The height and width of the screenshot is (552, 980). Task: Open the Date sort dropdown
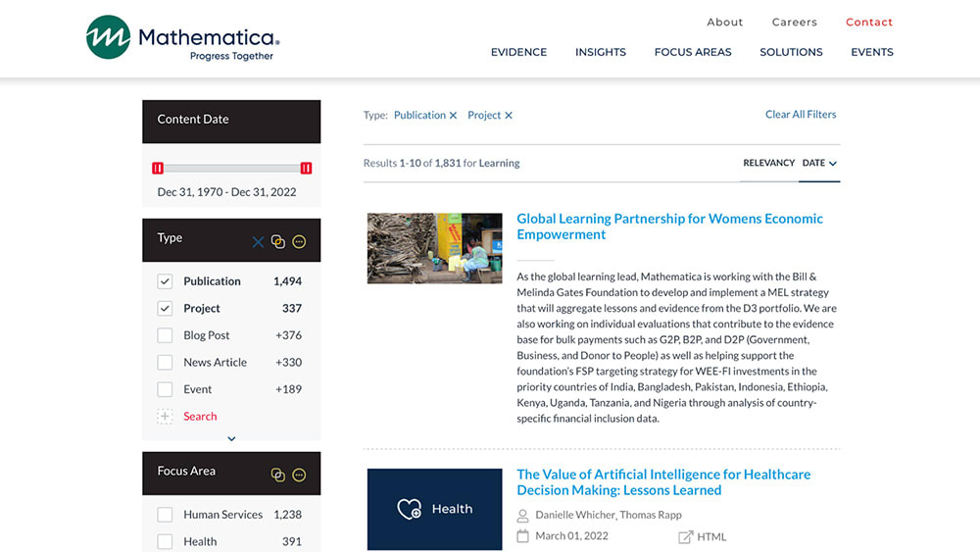[x=820, y=164]
